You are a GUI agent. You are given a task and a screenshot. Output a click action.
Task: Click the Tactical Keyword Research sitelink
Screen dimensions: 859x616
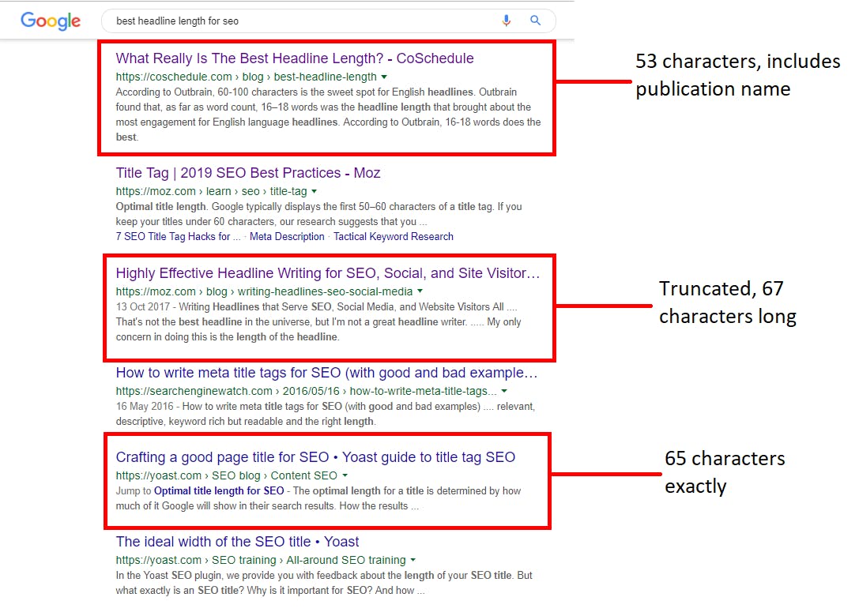click(x=394, y=236)
